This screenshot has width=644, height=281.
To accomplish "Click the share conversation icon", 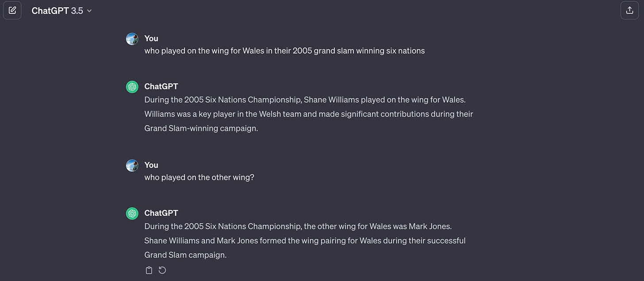I will [629, 10].
